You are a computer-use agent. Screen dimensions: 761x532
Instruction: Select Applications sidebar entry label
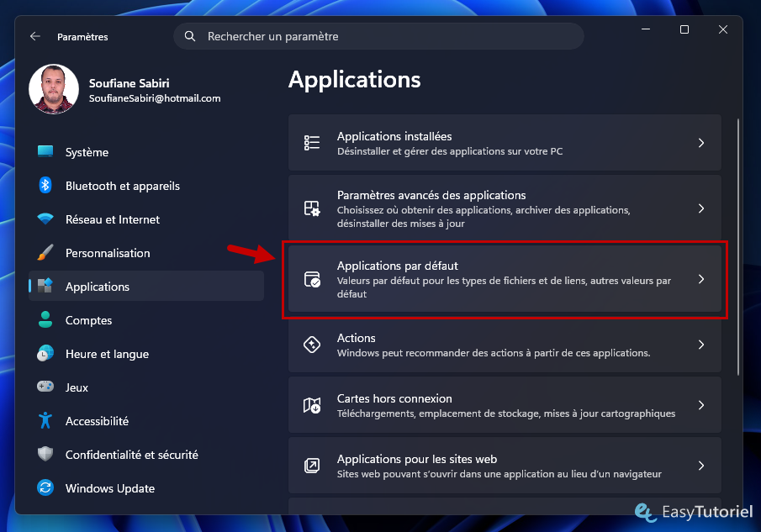[98, 287]
